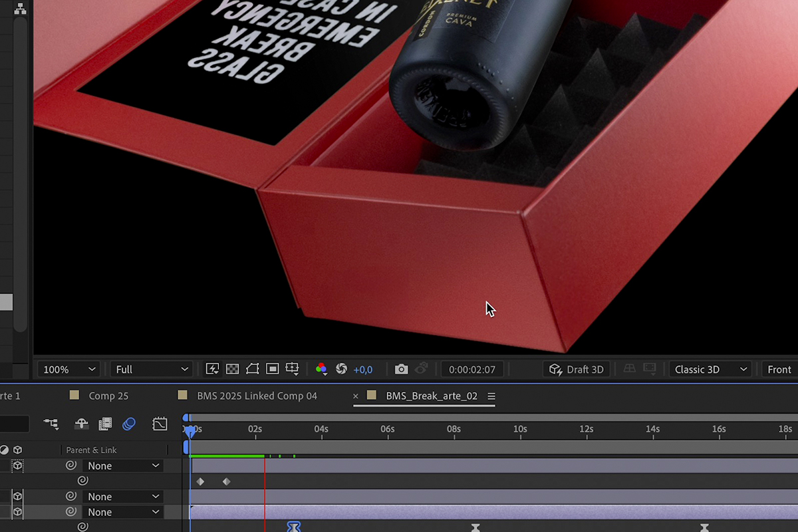Open the BMS_Break_arte_02 panel menu

click(x=491, y=396)
